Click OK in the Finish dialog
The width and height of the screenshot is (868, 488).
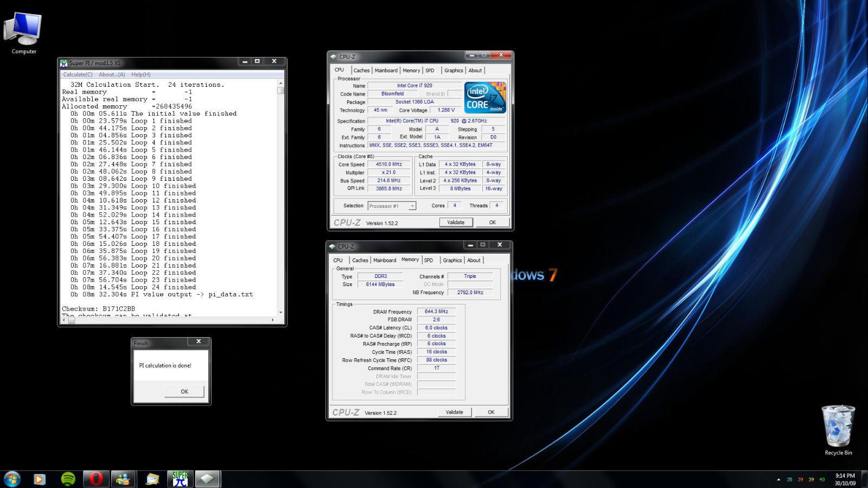pyautogui.click(x=184, y=391)
